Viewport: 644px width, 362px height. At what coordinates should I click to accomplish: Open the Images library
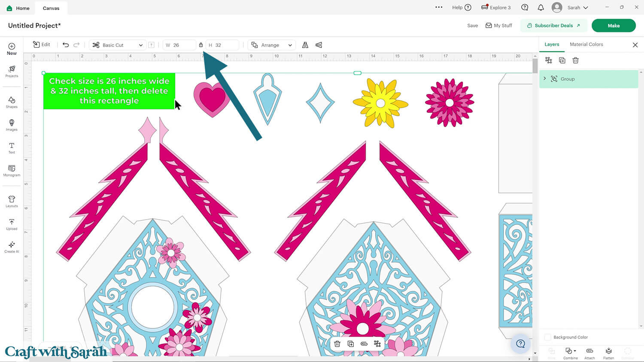(12, 125)
